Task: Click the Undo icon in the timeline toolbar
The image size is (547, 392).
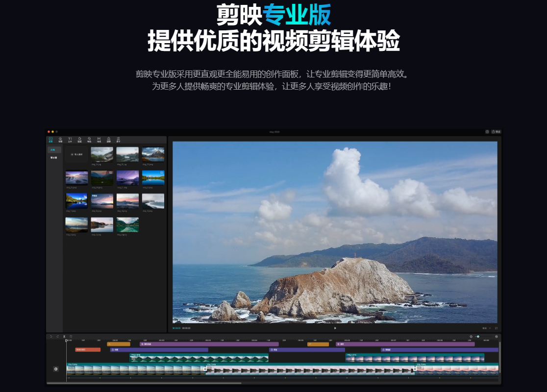Action: pos(51,337)
